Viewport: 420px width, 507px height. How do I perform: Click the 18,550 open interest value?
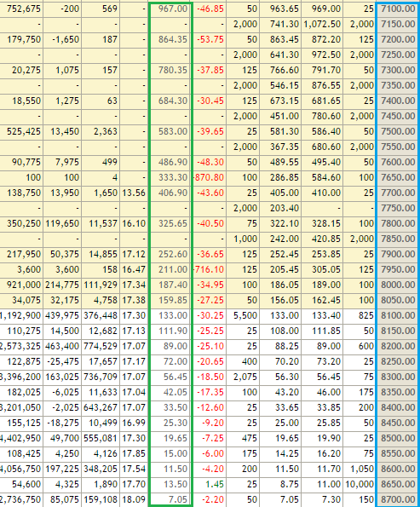tap(21, 101)
